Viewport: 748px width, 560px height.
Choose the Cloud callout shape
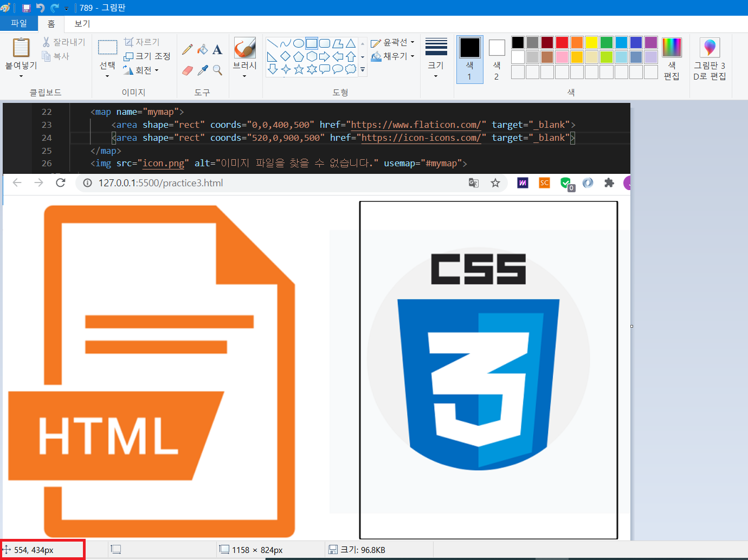(351, 69)
